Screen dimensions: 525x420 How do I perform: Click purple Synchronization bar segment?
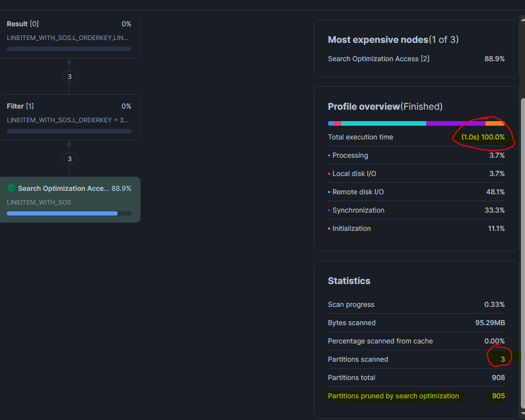455,123
